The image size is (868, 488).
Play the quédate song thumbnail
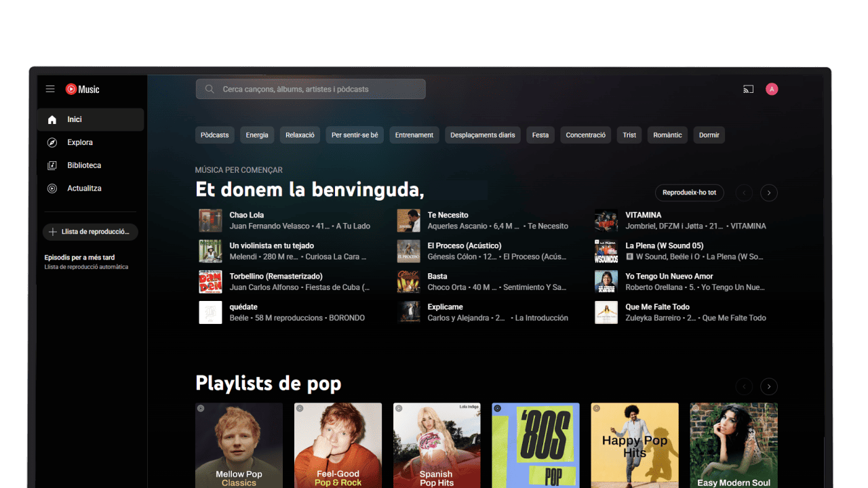[x=210, y=312]
